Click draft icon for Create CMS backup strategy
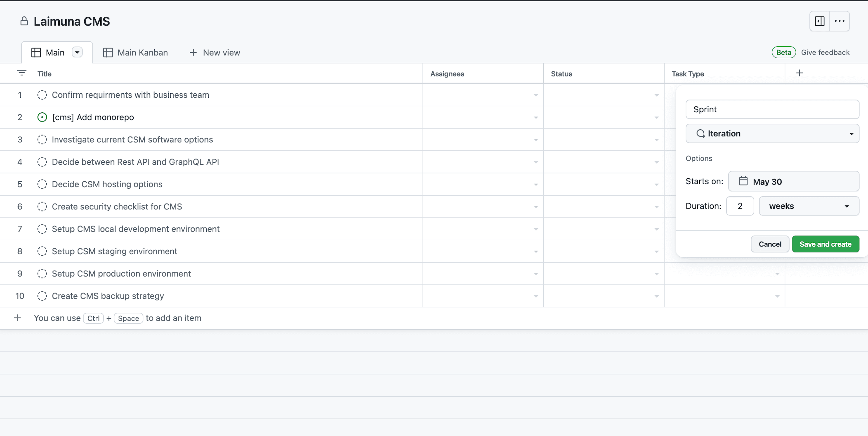Screen dimensions: 868x436 pyautogui.click(x=42, y=296)
